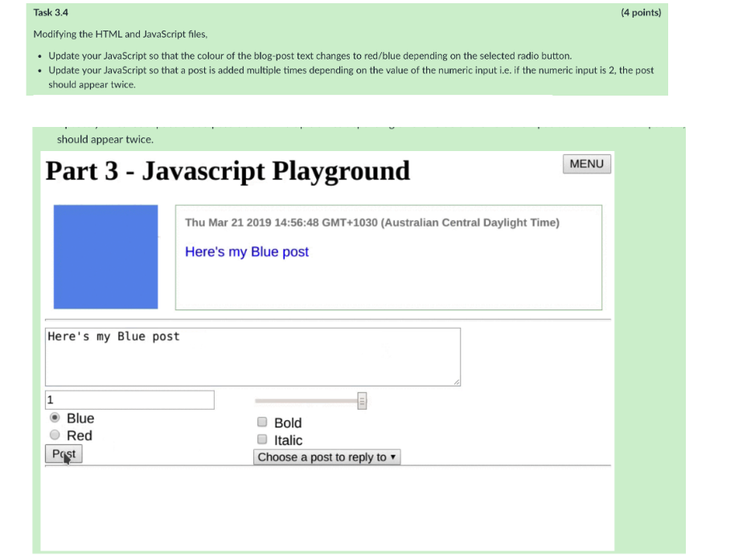Viewport: 755px width, 560px height.
Task: Click the blue post text link
Action: coord(246,251)
